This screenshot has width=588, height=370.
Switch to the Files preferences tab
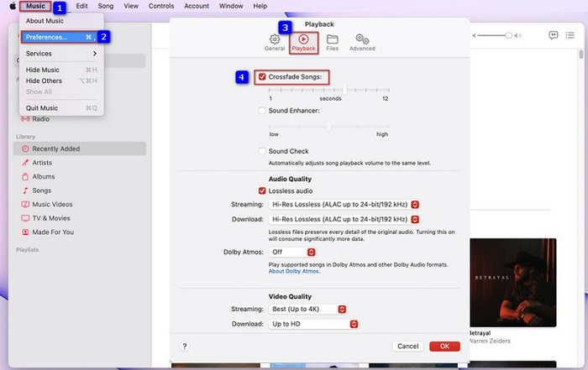coord(333,42)
